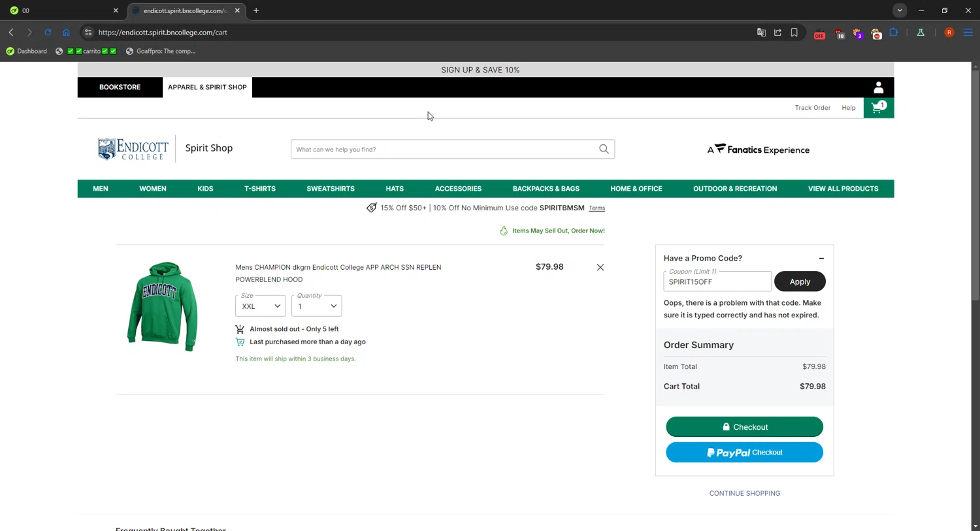Open the Quantity dropdown

[316, 306]
